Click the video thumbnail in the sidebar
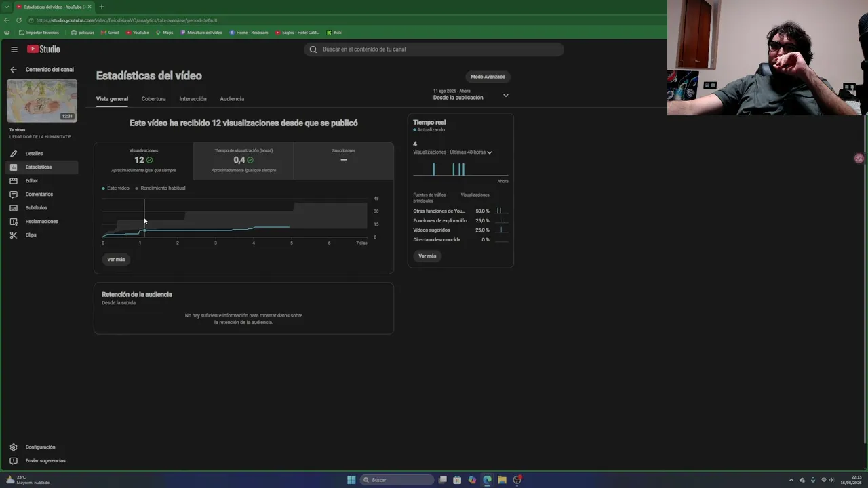Screen dimensions: 868x488 tap(42, 101)
